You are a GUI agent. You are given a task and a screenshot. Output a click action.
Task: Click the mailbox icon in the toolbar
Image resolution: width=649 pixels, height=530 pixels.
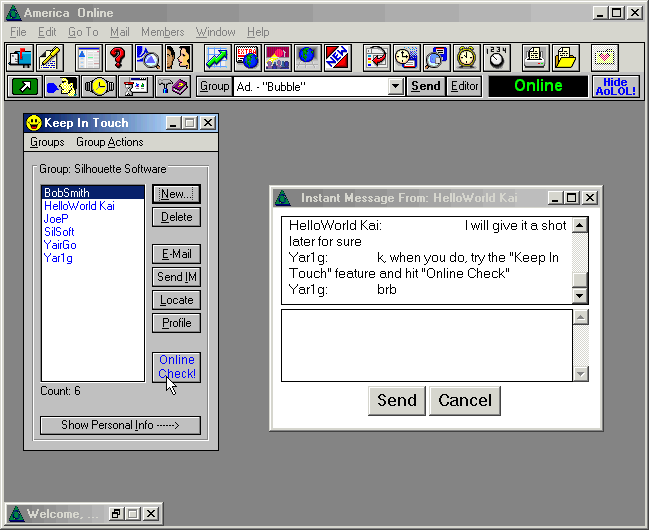pyautogui.click(x=20, y=57)
